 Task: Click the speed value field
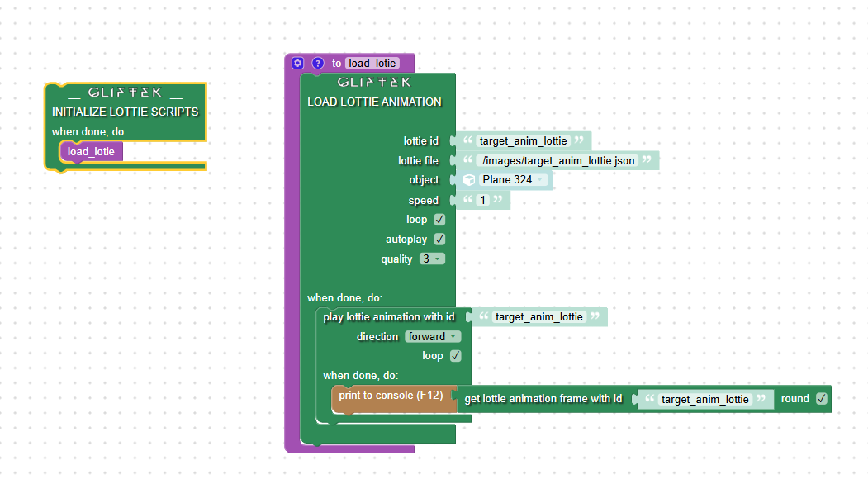(x=483, y=201)
